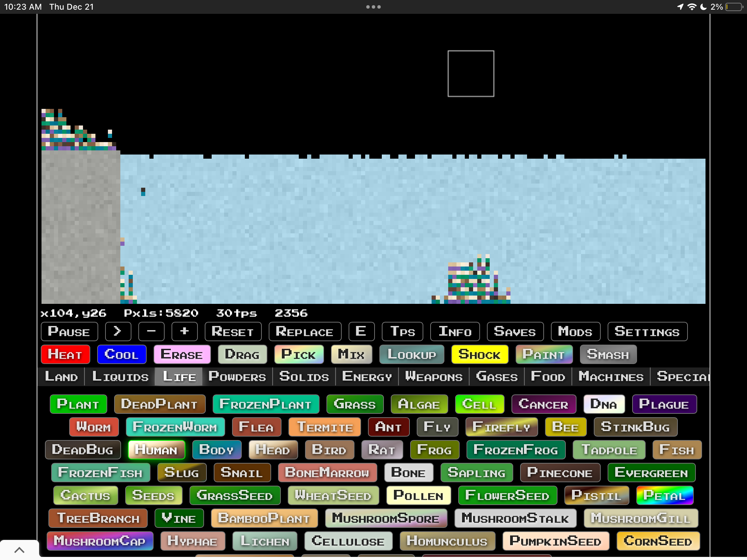Viewport: 747px width, 560px height.
Task: Increase brush size with plus button
Action: [184, 332]
